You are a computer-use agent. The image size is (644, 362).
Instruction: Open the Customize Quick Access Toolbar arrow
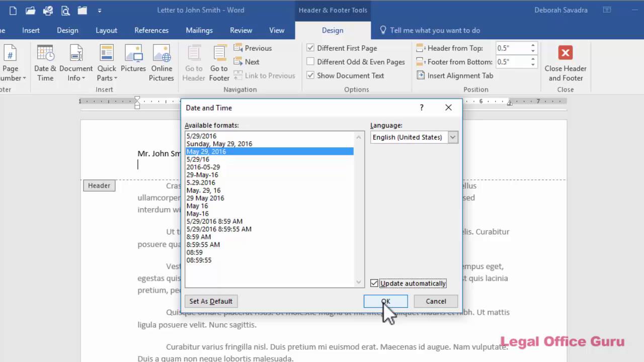coord(99,10)
